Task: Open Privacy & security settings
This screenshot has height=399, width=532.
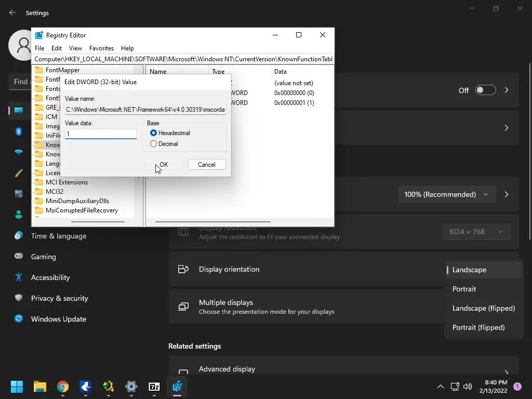Action: 59,298
